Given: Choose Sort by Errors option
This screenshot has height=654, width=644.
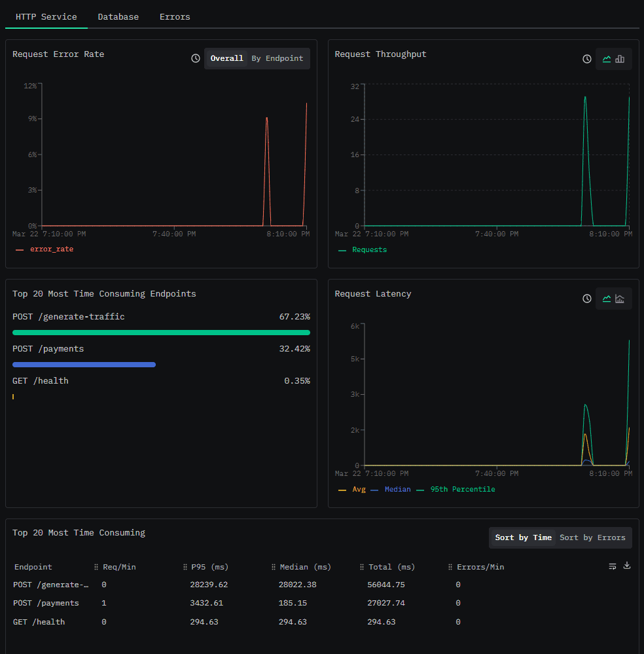Looking at the screenshot, I should [x=592, y=537].
